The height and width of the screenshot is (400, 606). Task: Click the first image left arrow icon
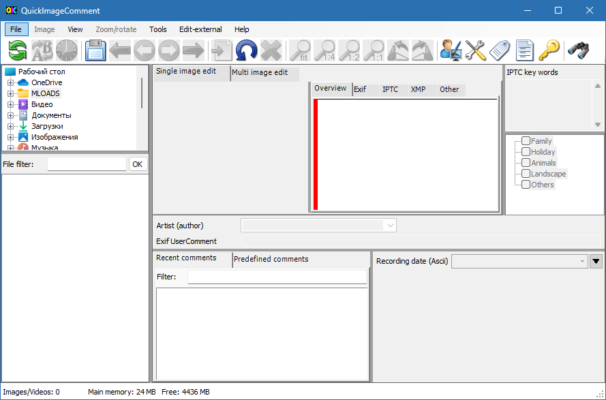coord(120,50)
